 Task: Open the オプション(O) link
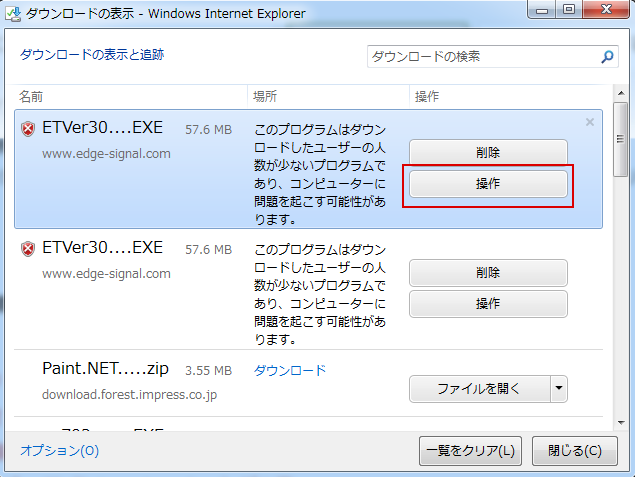[x=60, y=450]
